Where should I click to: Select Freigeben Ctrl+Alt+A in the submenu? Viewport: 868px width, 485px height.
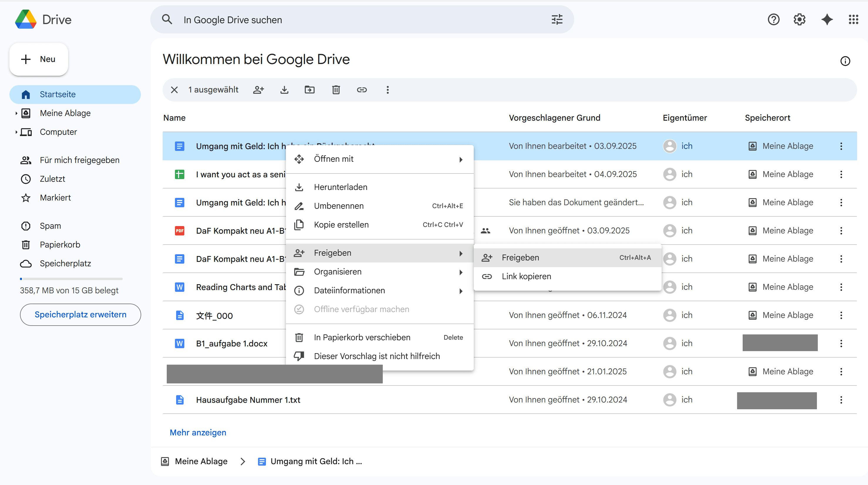(567, 258)
